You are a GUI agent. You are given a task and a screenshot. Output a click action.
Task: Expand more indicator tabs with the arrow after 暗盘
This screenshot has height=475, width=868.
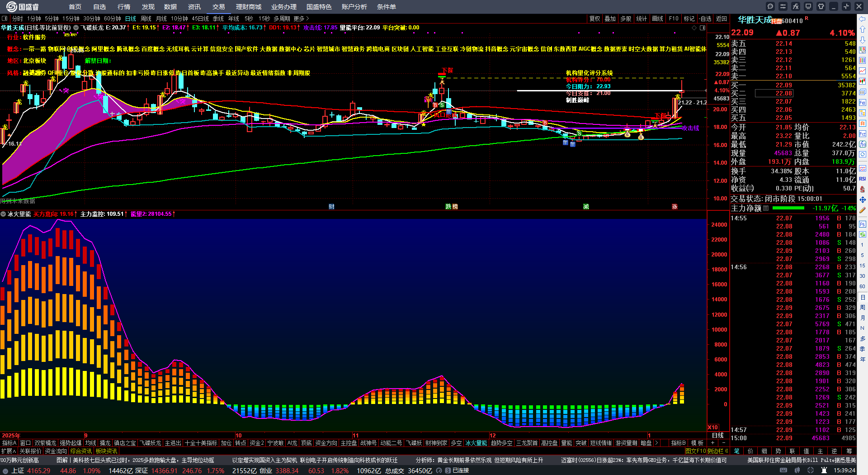656,443
